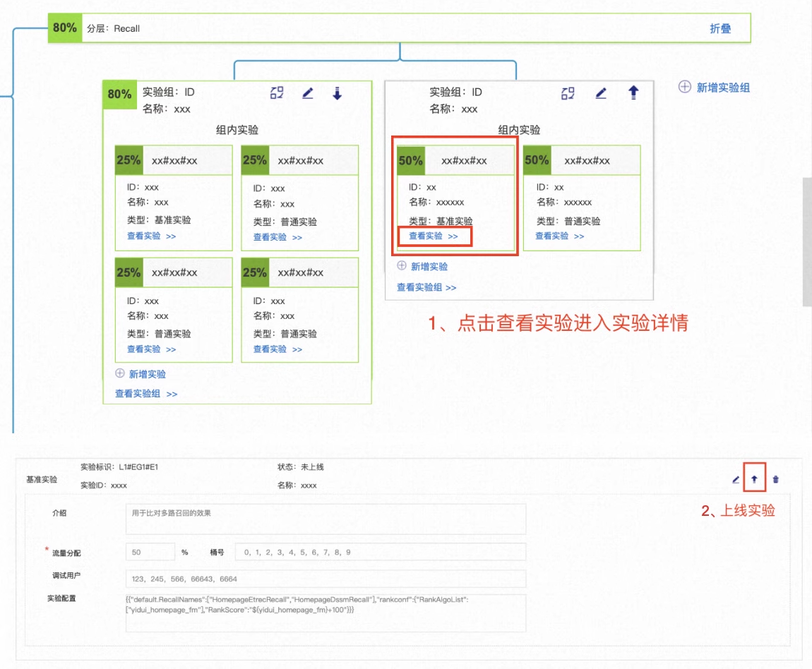Viewport: 812px width, 669px height.
Task: Click 状态: 未上线 status text
Action: 300,466
